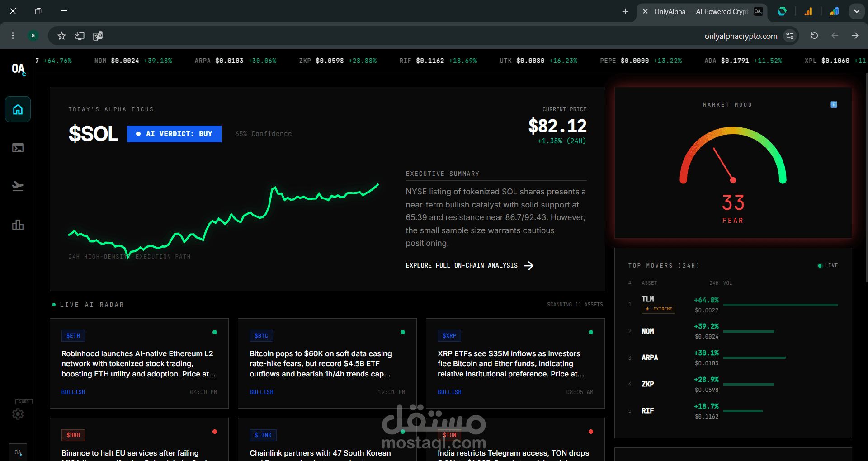Bookmark this page with the star icon
This screenshot has width=868, height=461.
[61, 36]
